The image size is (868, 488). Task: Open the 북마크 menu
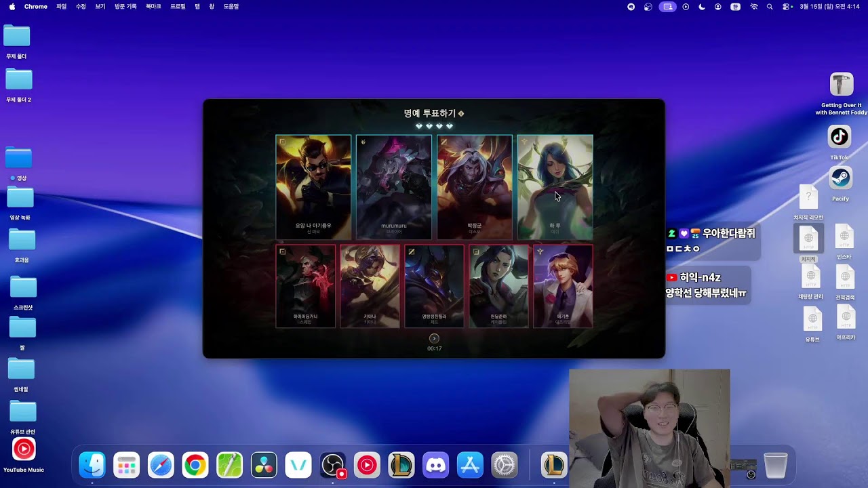click(x=154, y=6)
